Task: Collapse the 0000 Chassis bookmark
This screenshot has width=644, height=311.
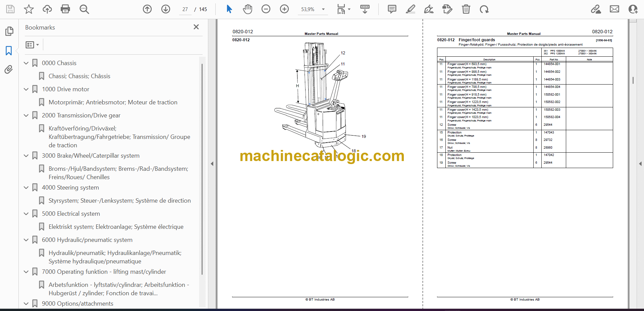Action: click(x=26, y=63)
